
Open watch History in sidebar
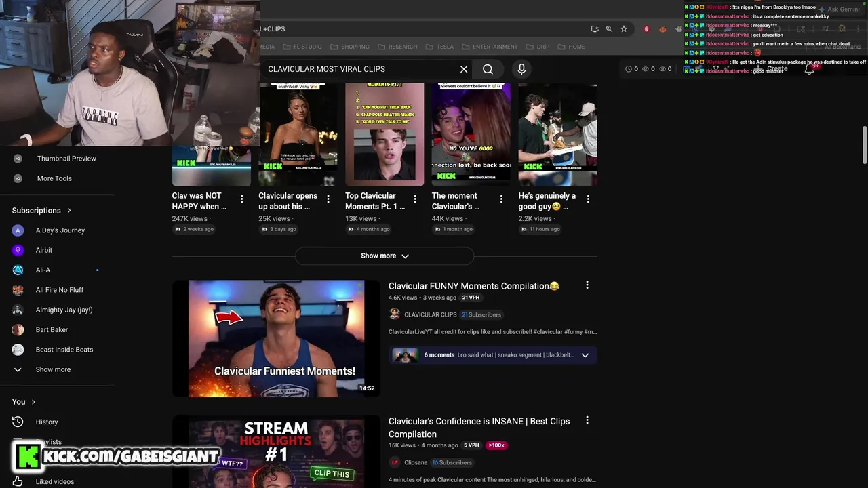click(47, 422)
